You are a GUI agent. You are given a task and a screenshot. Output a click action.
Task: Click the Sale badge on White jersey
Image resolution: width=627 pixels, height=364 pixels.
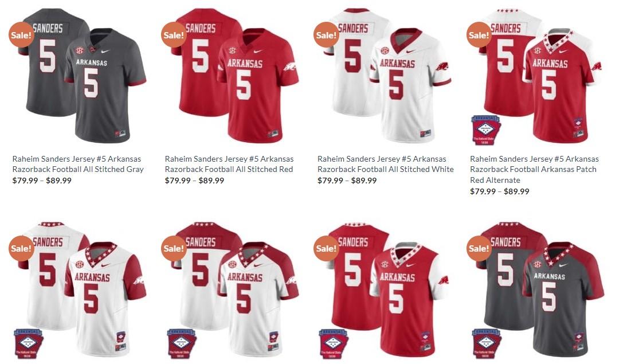click(326, 35)
